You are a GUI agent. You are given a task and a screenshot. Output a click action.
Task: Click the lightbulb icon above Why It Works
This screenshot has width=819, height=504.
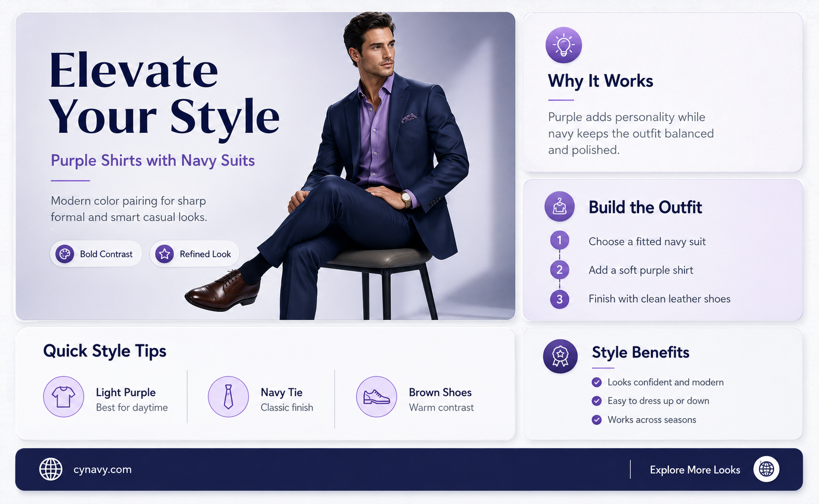tap(563, 45)
